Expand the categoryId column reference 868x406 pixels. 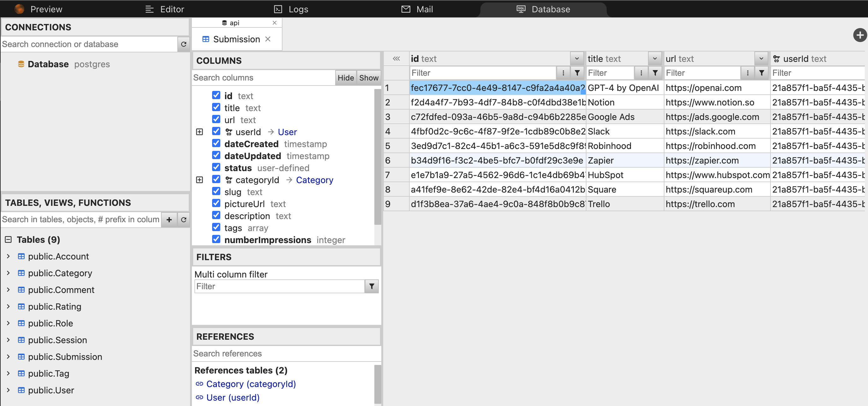pyautogui.click(x=199, y=180)
